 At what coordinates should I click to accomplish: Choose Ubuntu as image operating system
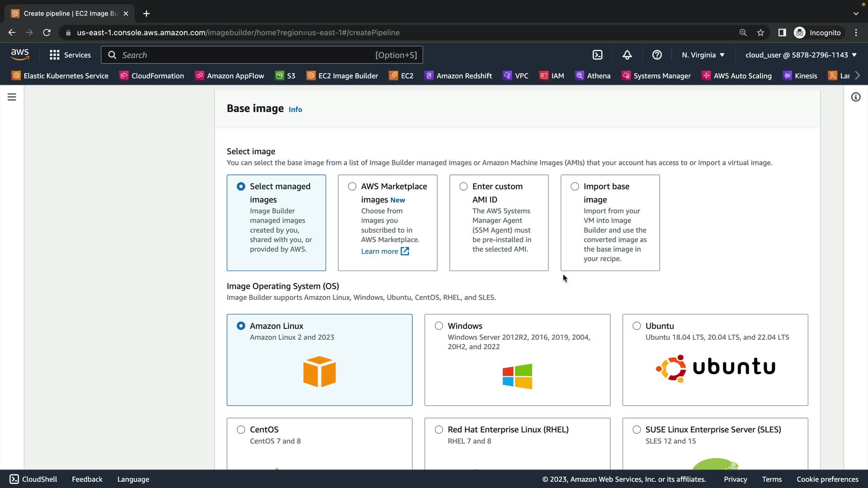click(637, 326)
